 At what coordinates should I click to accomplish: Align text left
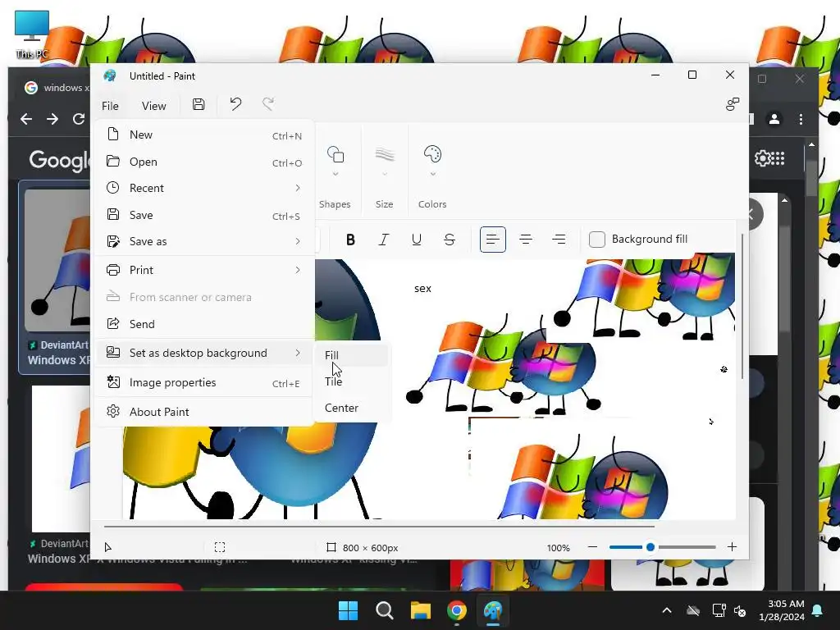tap(493, 240)
